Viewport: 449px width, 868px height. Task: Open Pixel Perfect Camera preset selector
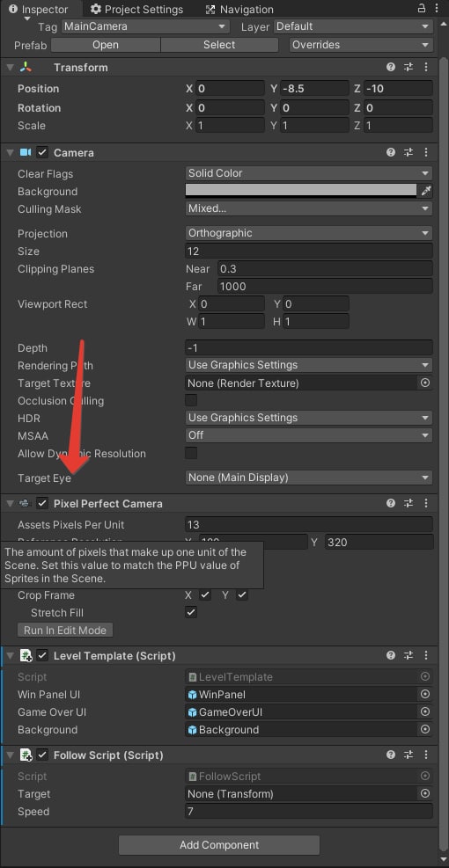coord(409,503)
